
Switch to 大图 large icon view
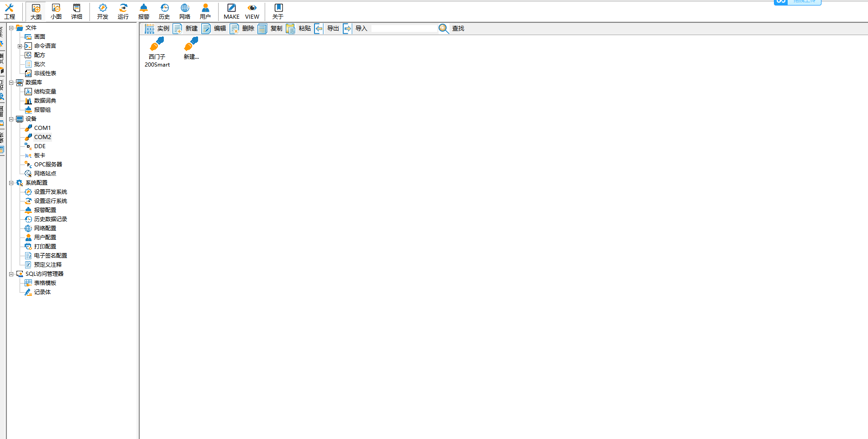tap(36, 11)
